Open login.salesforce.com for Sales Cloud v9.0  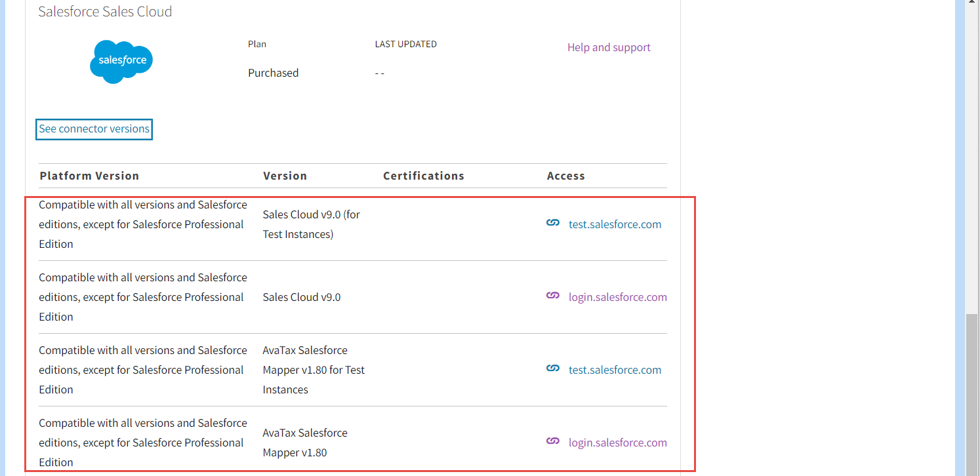coord(618,297)
